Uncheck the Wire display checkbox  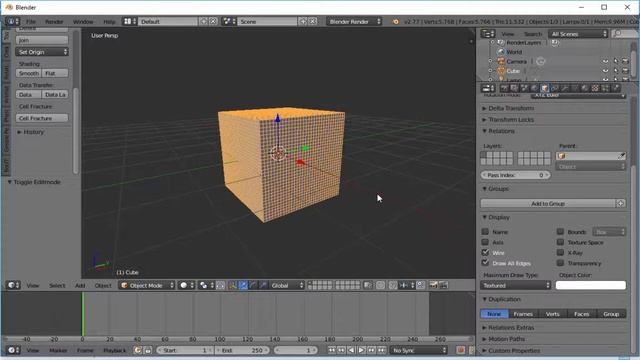[485, 252]
